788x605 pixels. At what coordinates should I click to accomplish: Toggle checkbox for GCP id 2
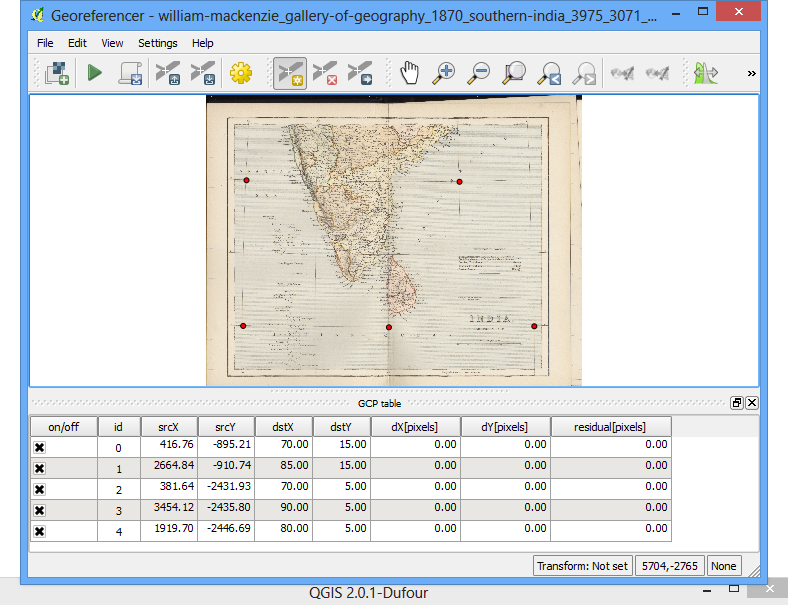[40, 489]
